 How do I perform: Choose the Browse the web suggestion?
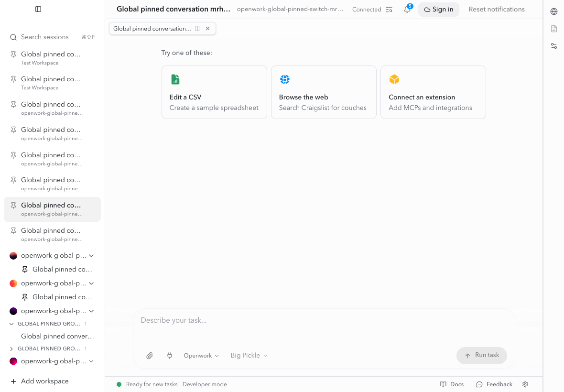(x=324, y=92)
